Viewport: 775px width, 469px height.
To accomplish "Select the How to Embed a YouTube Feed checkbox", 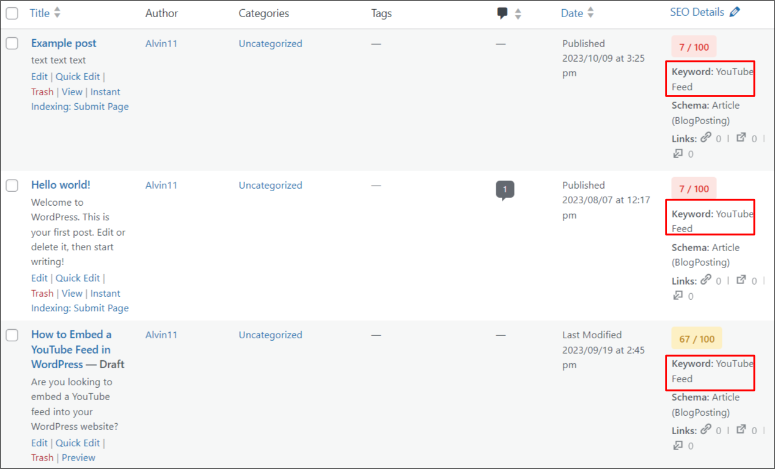I will pos(12,335).
